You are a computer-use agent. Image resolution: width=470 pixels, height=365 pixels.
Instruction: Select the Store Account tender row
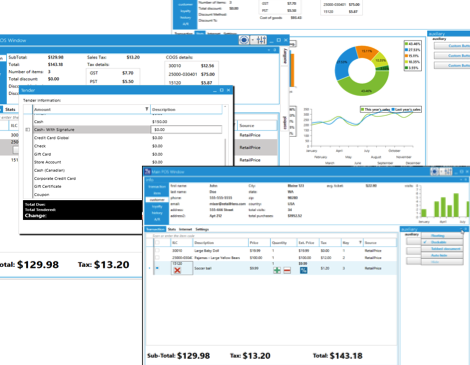click(128, 162)
